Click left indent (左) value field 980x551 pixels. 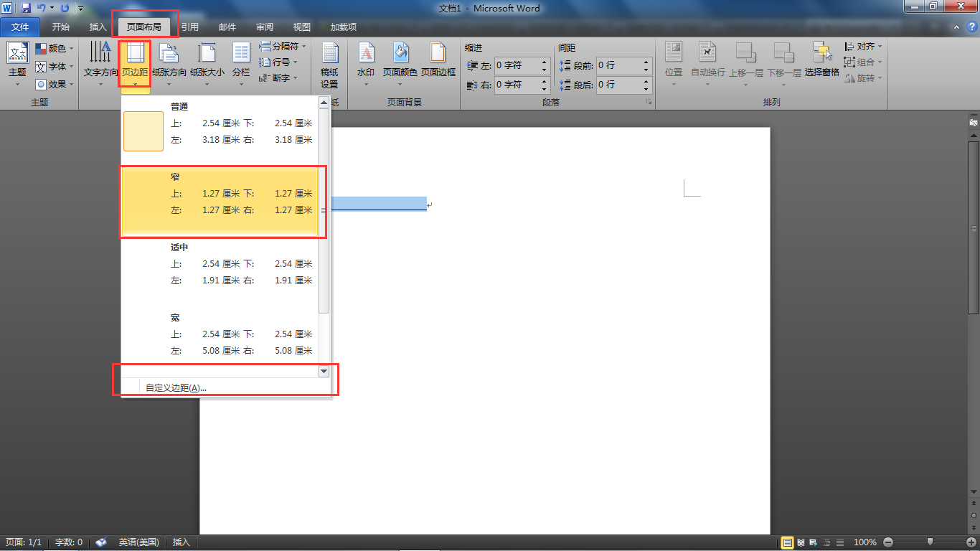click(x=516, y=65)
